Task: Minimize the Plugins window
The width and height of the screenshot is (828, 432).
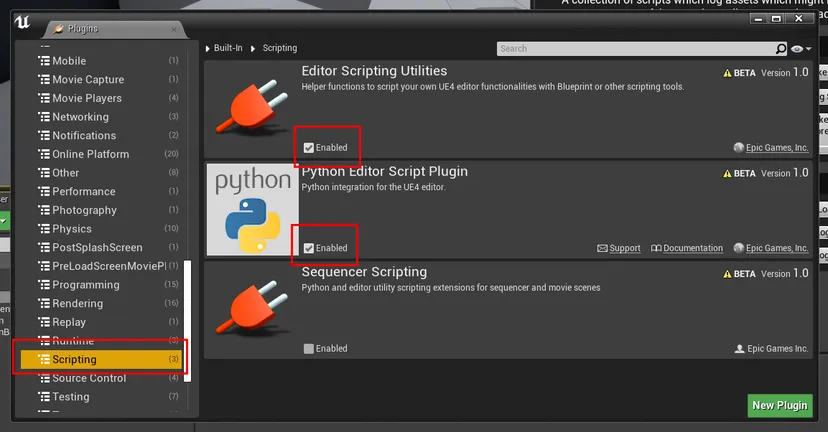Action: click(758, 19)
